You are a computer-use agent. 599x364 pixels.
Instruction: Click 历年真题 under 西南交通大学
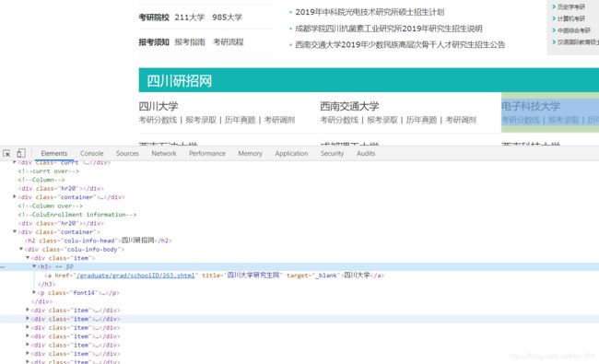[421, 120]
